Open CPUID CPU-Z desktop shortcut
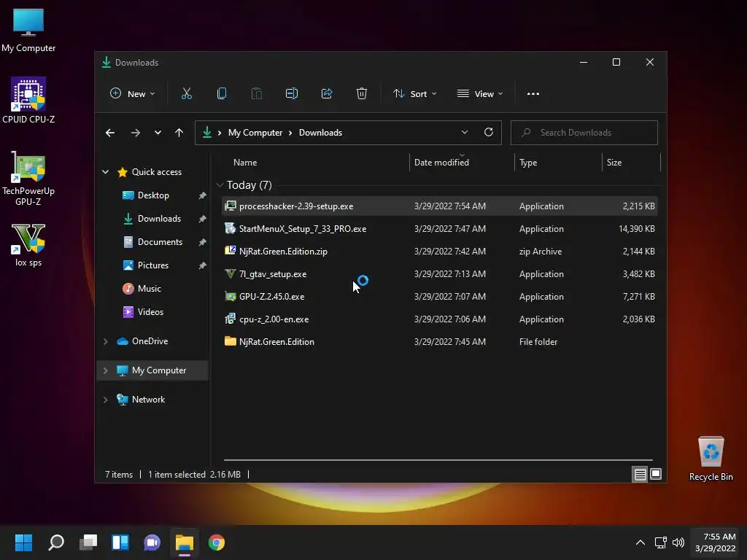Viewport: 747px width, 560px height. click(28, 100)
